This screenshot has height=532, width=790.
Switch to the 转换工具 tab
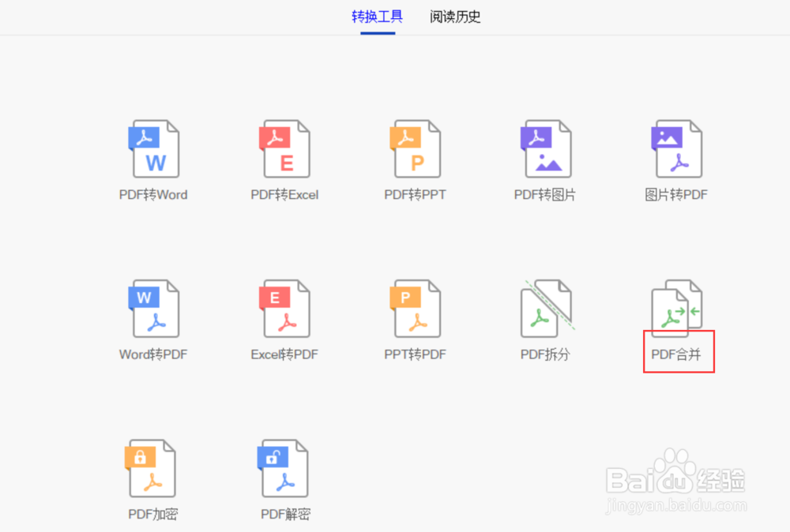point(378,17)
